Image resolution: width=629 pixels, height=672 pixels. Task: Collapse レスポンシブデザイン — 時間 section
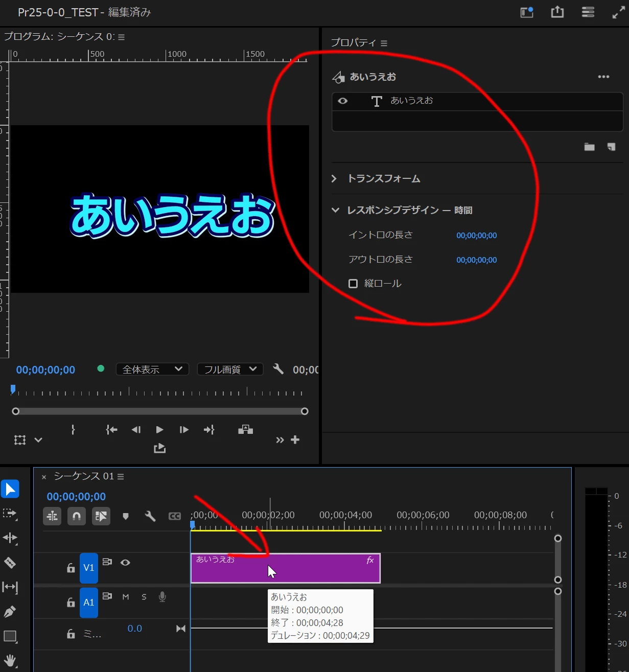click(x=335, y=210)
